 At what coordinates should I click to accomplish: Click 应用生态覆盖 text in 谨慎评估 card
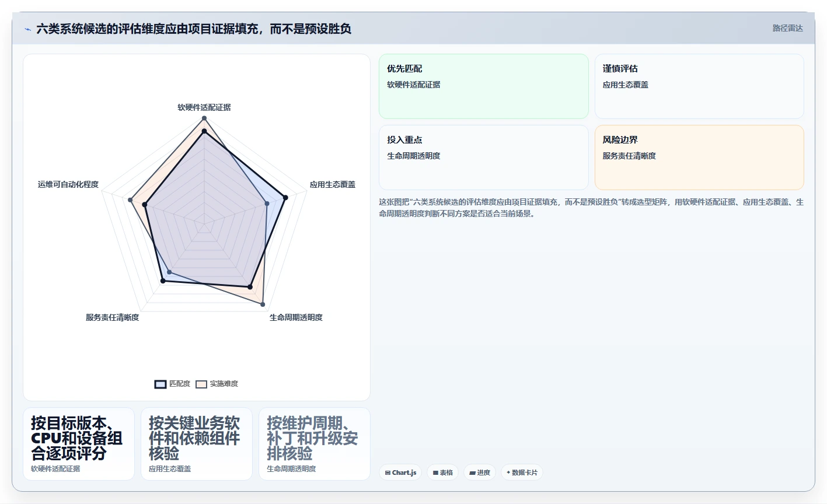[626, 85]
